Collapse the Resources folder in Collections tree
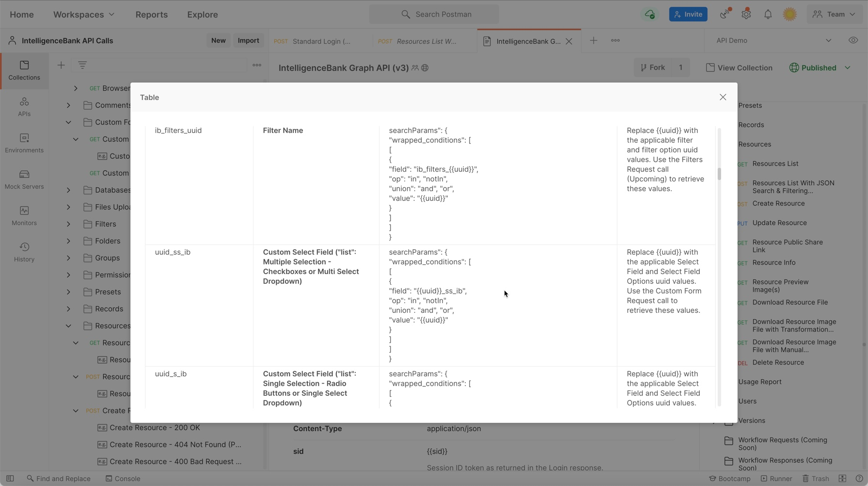 (68, 326)
